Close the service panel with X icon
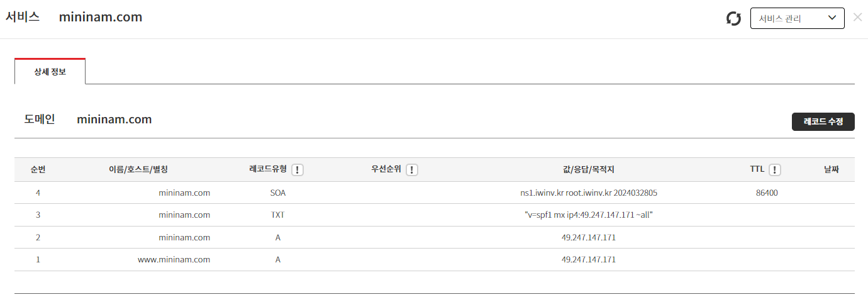Viewport: 868px width, 297px height. pos(857,17)
